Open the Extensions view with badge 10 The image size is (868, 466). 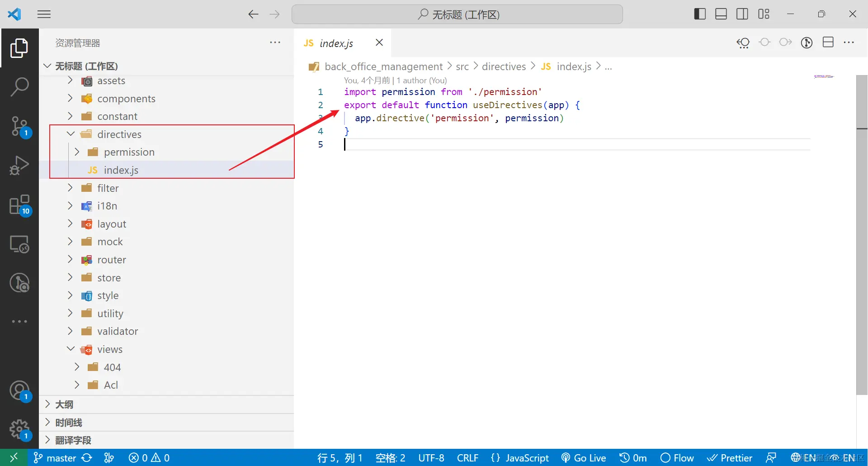pos(19,205)
